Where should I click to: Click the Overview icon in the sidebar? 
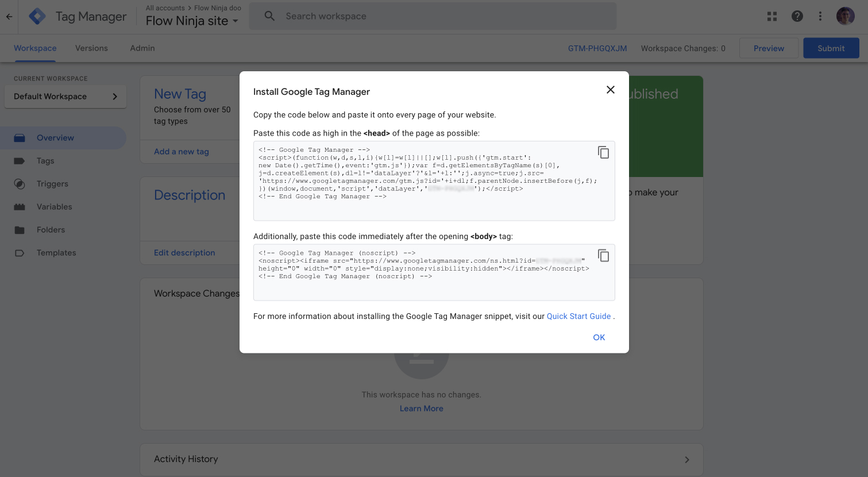[20, 138]
